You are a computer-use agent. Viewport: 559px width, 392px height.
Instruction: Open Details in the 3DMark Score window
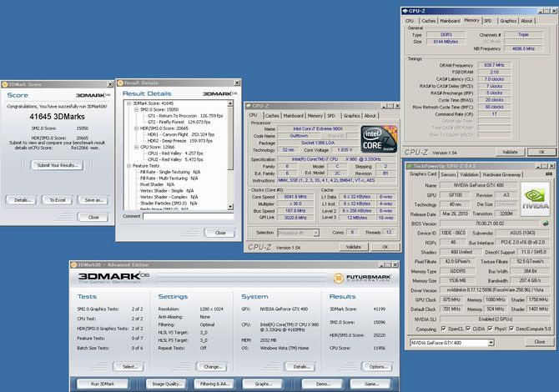point(22,200)
